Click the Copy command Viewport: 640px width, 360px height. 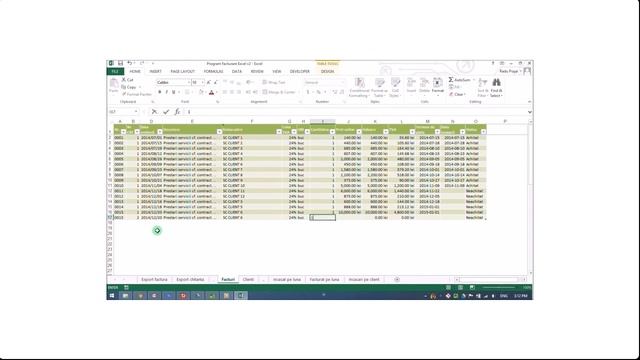tap(129, 87)
